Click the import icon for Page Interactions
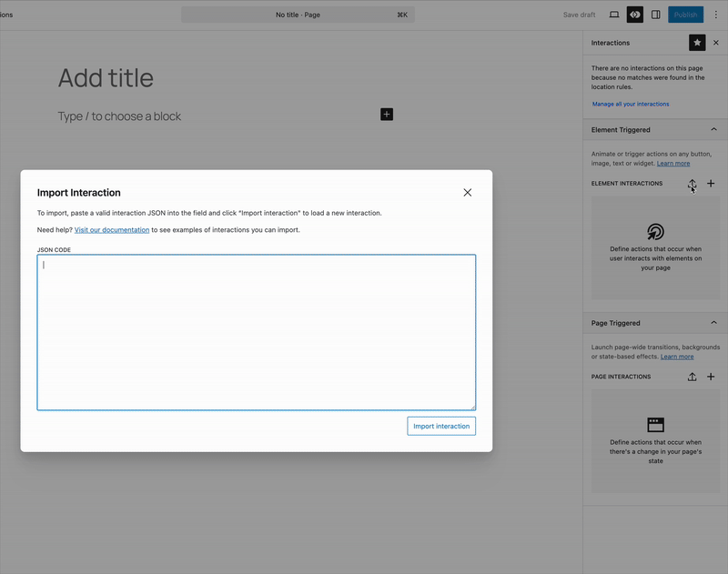The height and width of the screenshot is (574, 728). click(692, 377)
